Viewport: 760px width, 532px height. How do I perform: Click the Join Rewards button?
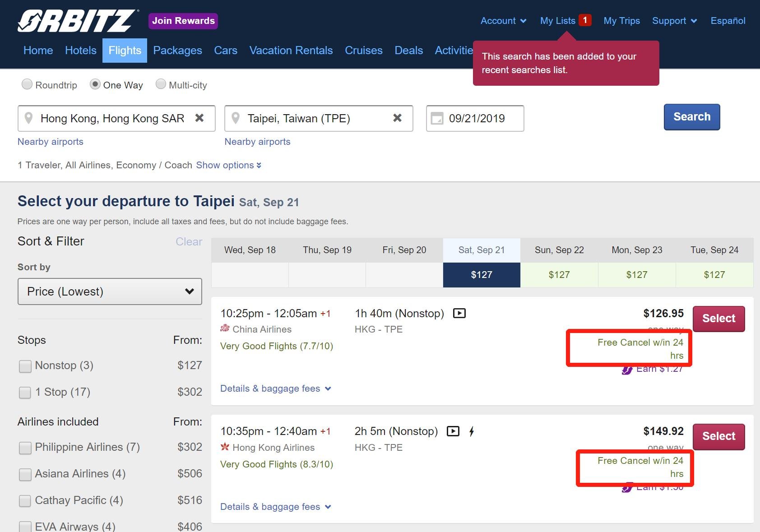183,21
